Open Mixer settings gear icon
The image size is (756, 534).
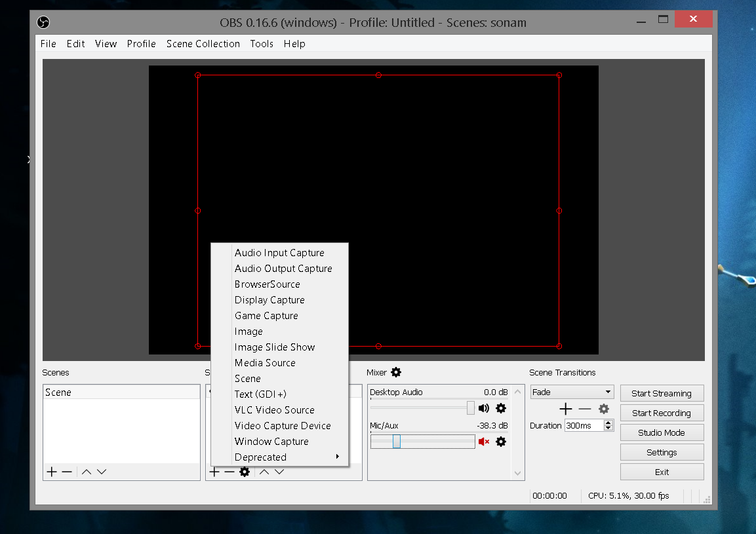(x=396, y=372)
